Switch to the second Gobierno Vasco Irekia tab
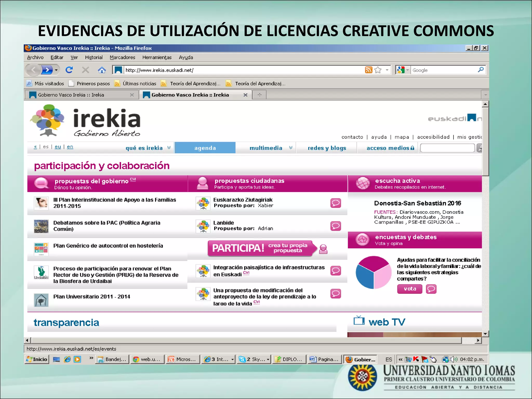 pos(190,95)
